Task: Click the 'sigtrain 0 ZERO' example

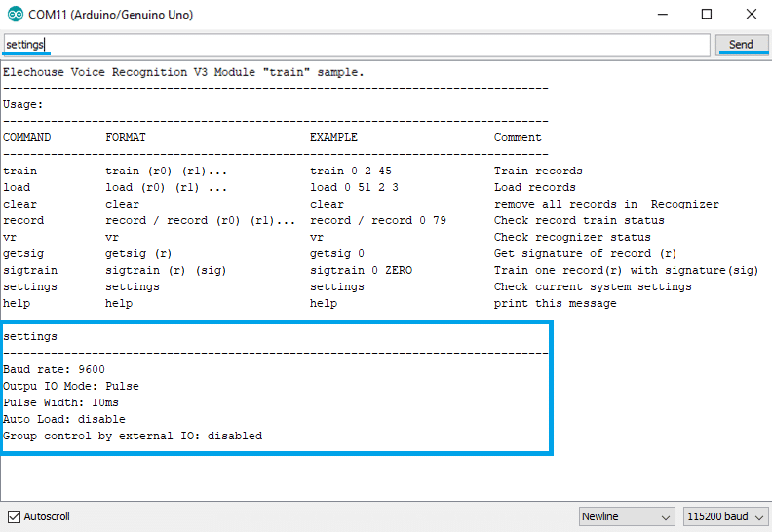Action: click(361, 270)
